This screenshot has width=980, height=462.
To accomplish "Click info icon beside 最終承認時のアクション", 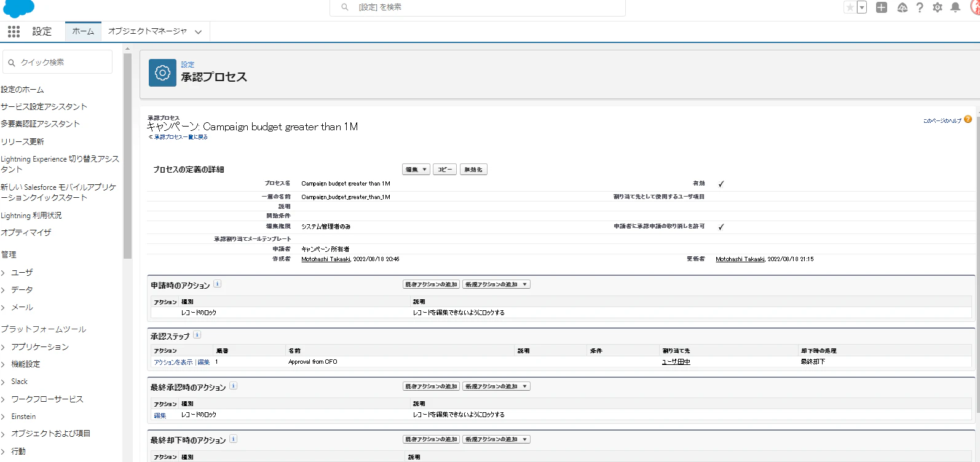I will (x=233, y=386).
